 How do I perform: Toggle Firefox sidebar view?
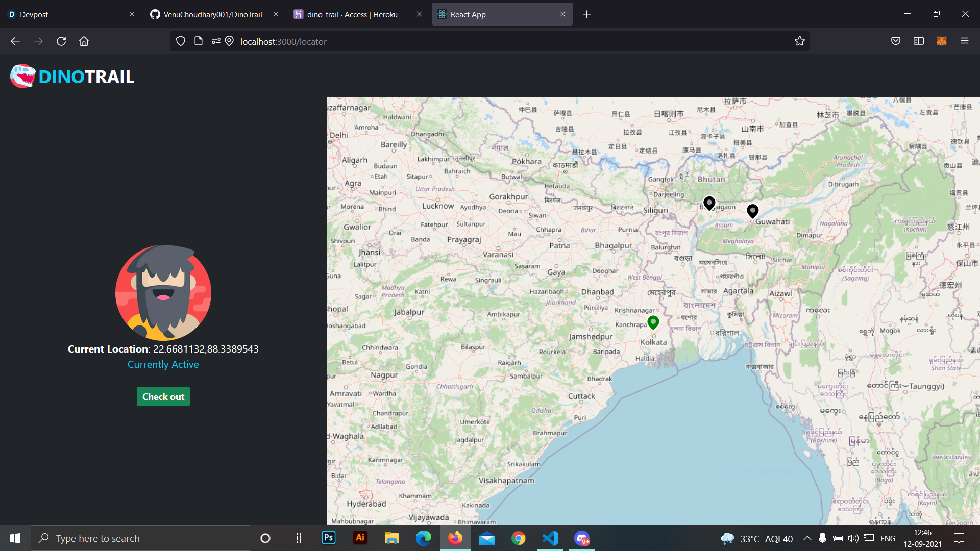pyautogui.click(x=918, y=41)
